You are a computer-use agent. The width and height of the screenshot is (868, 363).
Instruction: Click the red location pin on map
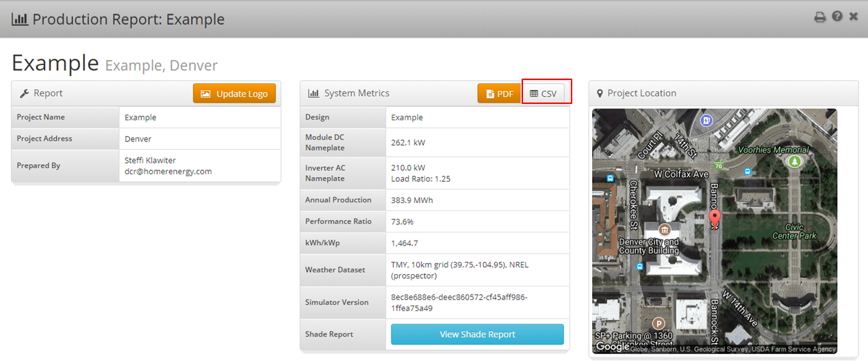coord(715,219)
